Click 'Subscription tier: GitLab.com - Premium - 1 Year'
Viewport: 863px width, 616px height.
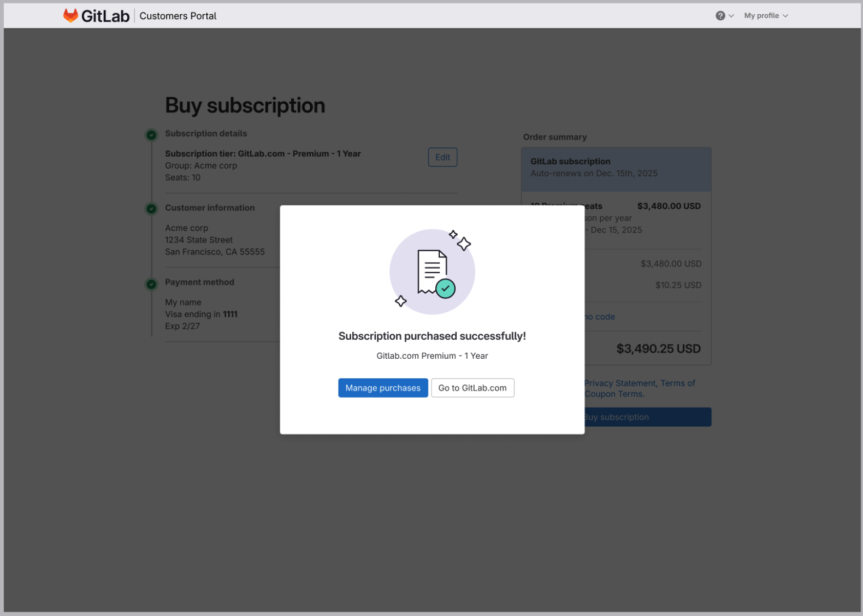[263, 153]
